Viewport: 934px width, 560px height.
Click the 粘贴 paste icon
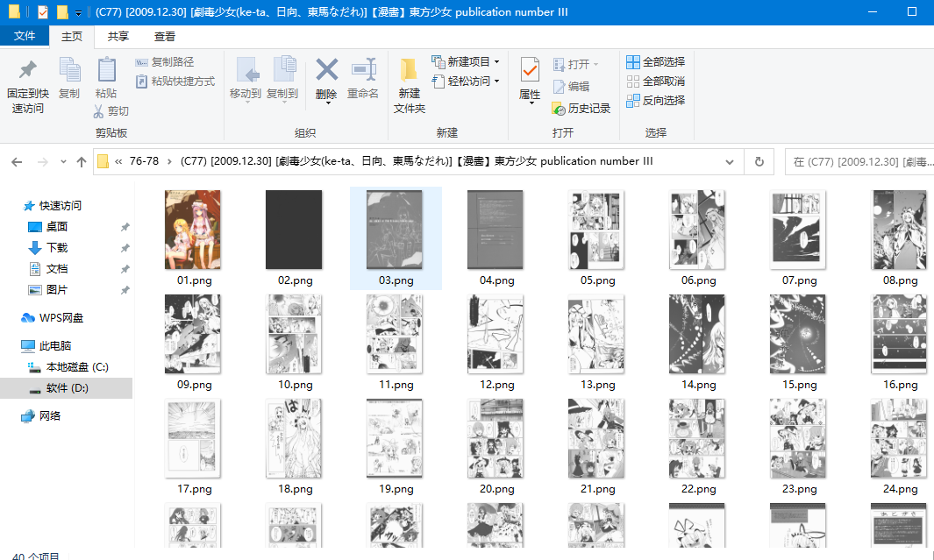pyautogui.click(x=106, y=70)
